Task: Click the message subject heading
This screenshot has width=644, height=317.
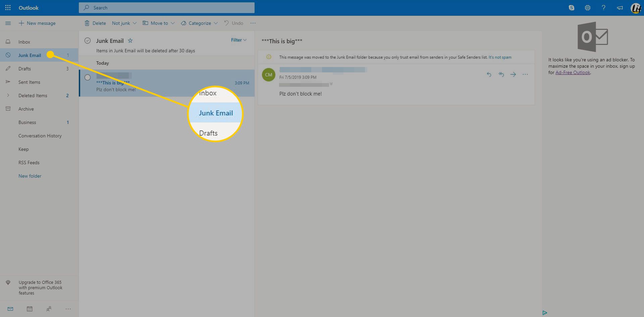Action: click(x=282, y=41)
